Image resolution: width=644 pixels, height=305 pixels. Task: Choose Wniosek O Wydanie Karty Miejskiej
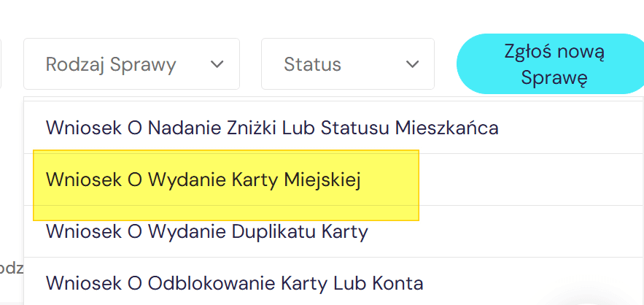tap(203, 179)
